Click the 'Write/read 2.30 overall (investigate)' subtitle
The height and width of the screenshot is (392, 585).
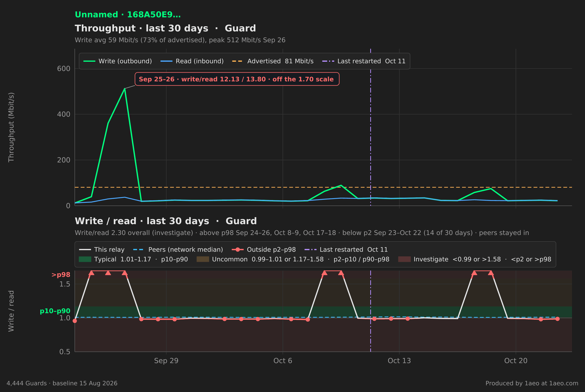tap(302, 233)
